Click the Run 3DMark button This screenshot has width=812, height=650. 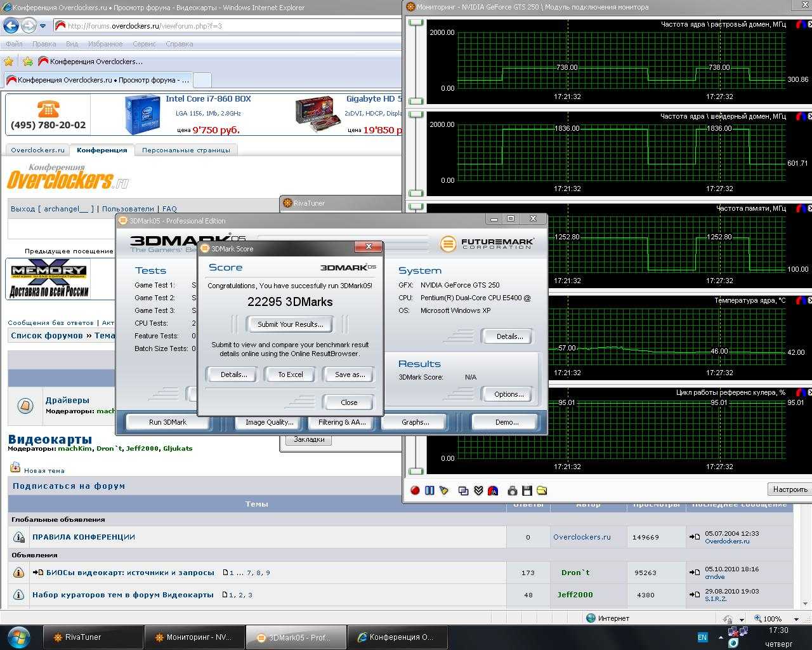tap(168, 422)
